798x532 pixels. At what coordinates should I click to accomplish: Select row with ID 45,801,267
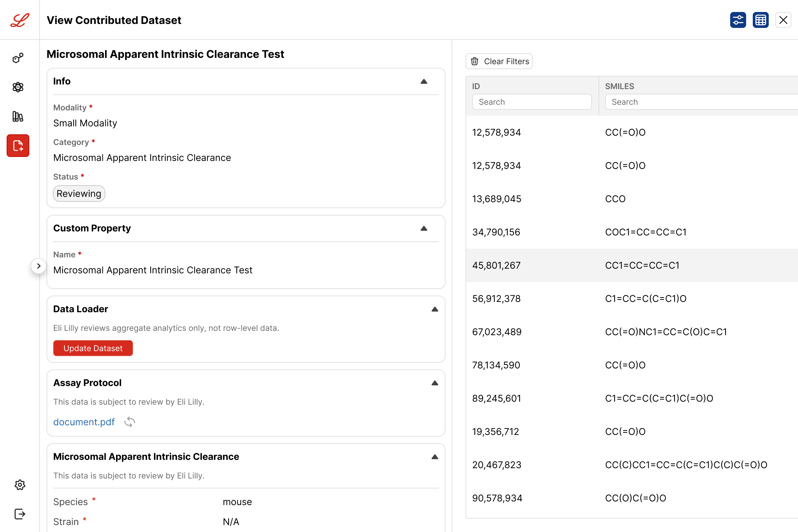[x=632, y=265]
